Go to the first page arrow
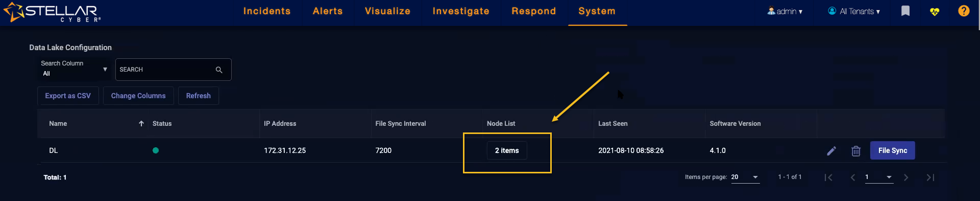Viewport: 980px width, 201px height. click(x=828, y=177)
